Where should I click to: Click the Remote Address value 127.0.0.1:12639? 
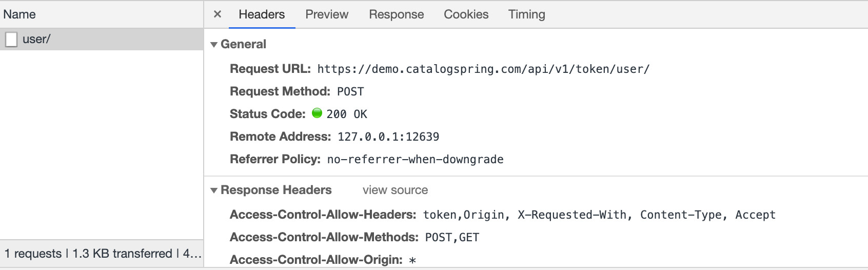388,137
